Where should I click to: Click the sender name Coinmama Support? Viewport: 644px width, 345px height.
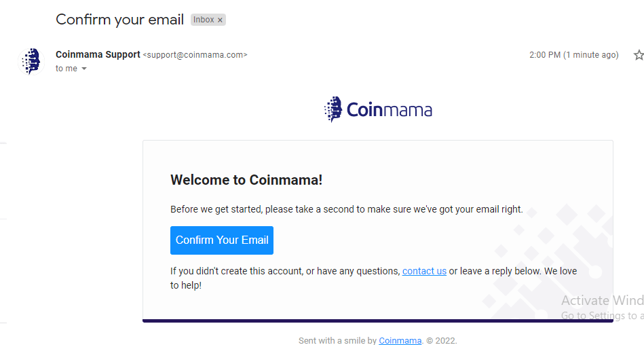coord(98,55)
